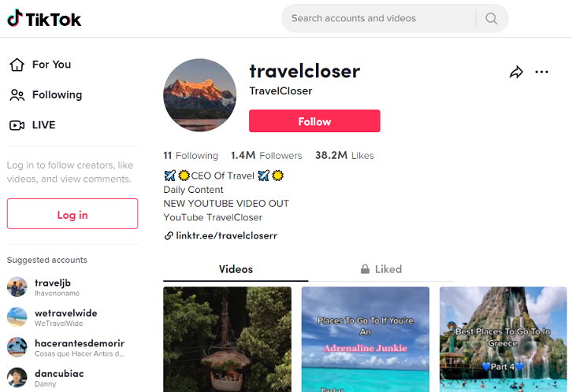Open the Following people icon
The image size is (572, 392).
pyautogui.click(x=17, y=95)
